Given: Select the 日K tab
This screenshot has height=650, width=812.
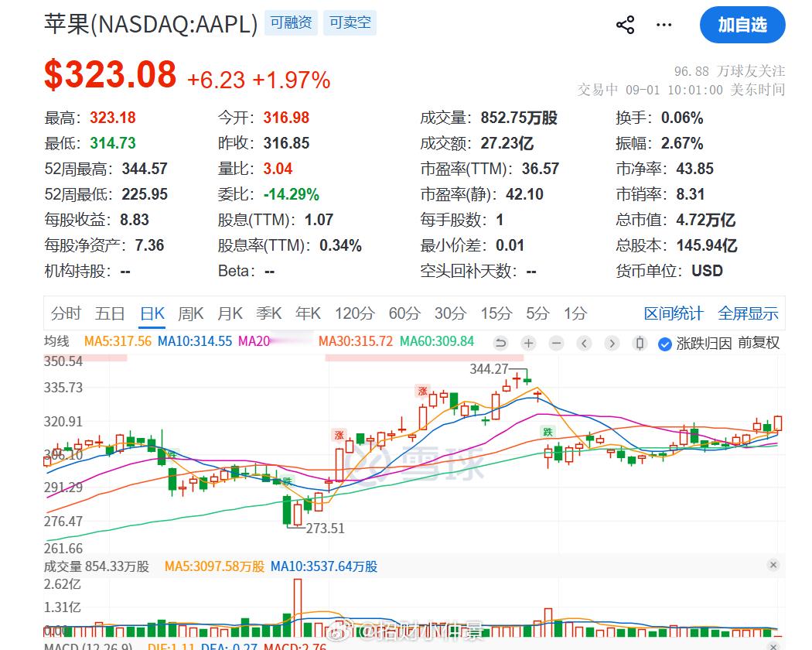Looking at the screenshot, I should tap(152, 313).
